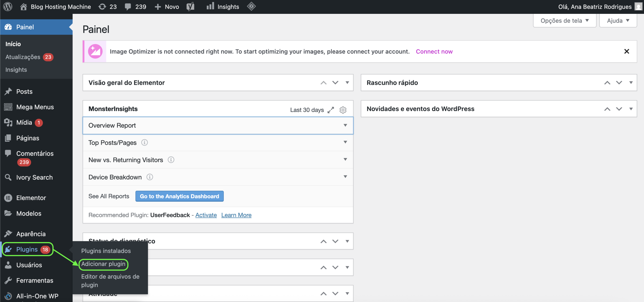
Task: Open Insights under Painel submenu
Action: tap(16, 69)
